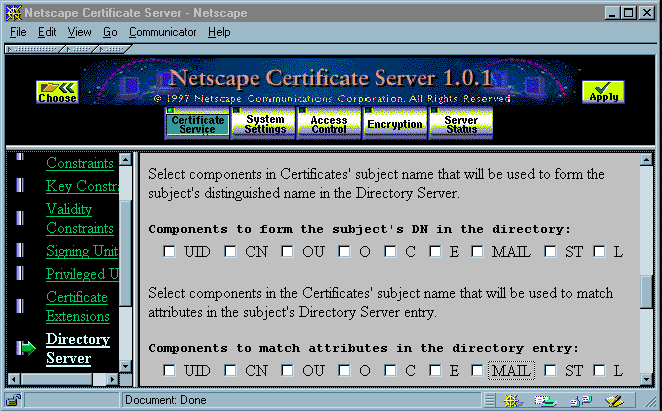The width and height of the screenshot is (662, 411).
Task: Open the Privileged Users sidebar link
Action: pos(82,274)
